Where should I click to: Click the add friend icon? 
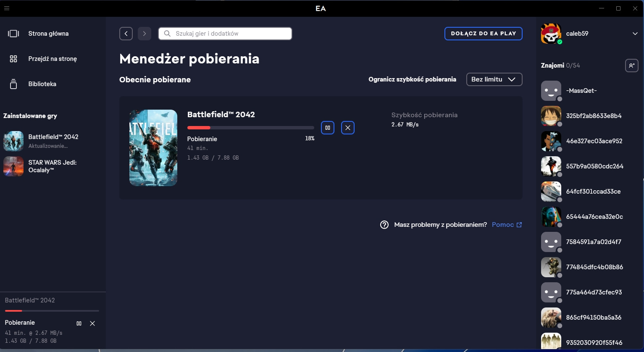click(632, 66)
